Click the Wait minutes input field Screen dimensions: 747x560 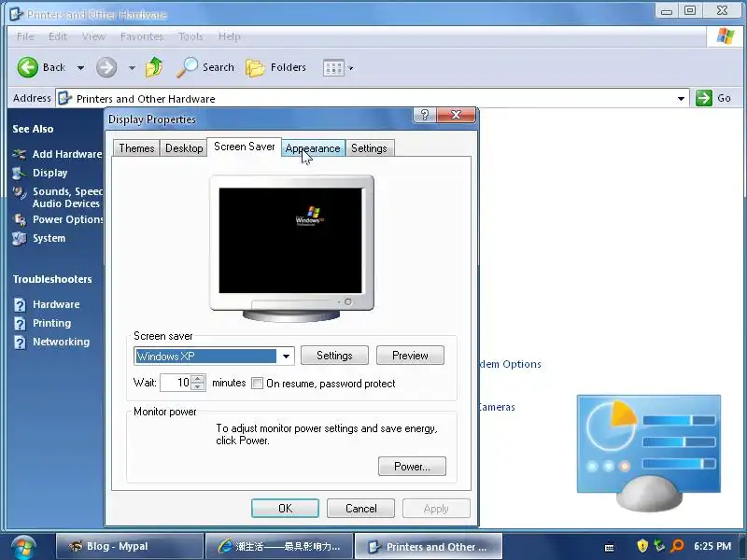pyautogui.click(x=176, y=383)
